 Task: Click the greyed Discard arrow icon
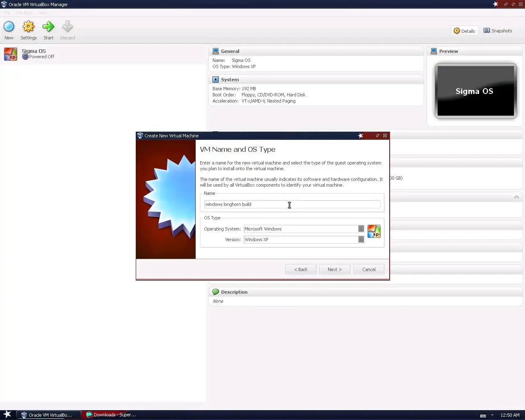pos(68,27)
